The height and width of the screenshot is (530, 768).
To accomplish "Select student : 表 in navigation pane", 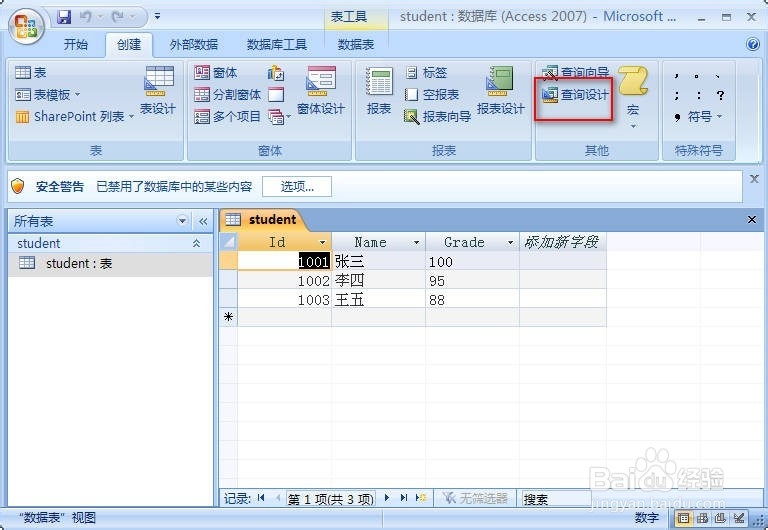I will (110, 264).
